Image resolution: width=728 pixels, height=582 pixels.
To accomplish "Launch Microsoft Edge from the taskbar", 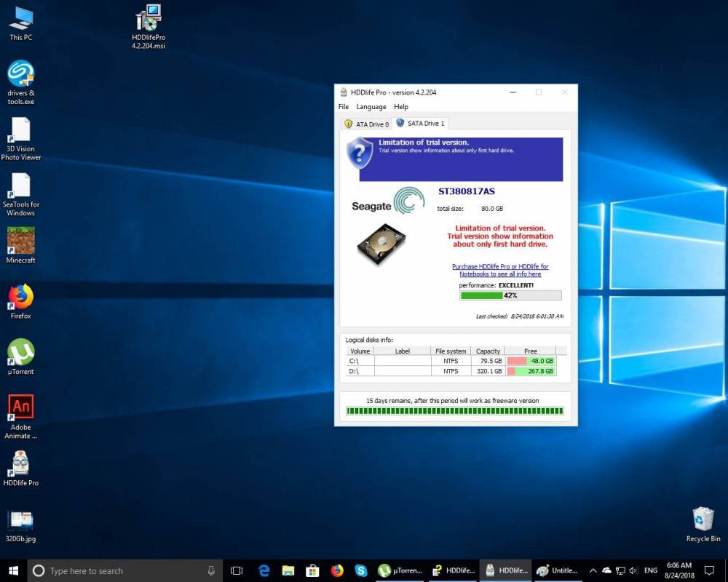I will coord(264,570).
